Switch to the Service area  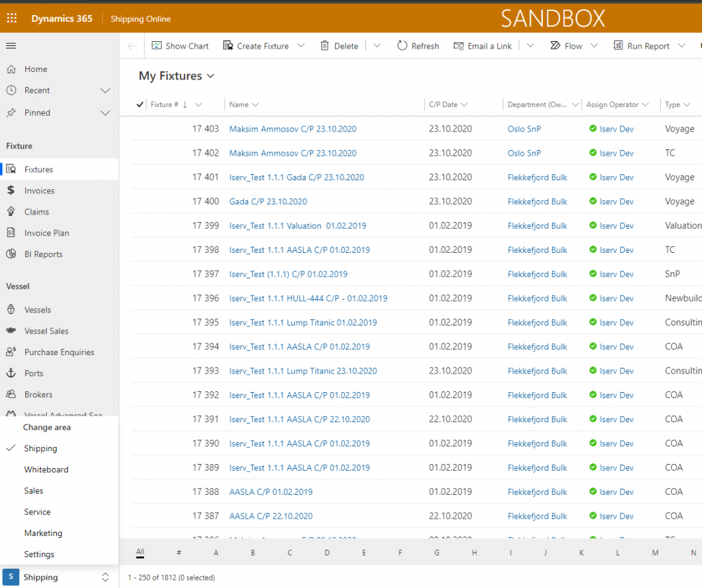point(37,512)
